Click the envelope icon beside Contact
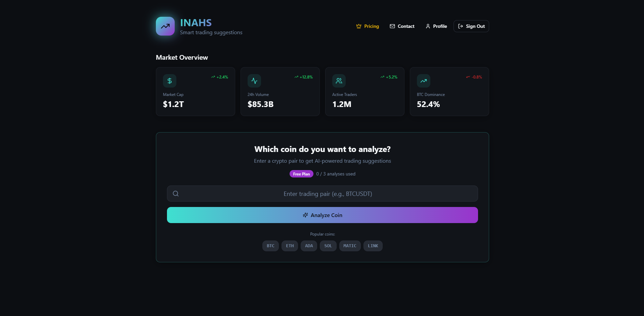644x316 pixels. click(392, 26)
